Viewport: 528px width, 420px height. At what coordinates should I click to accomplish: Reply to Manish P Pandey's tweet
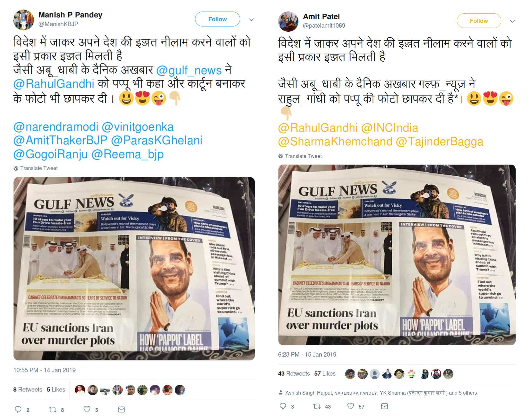(18, 410)
